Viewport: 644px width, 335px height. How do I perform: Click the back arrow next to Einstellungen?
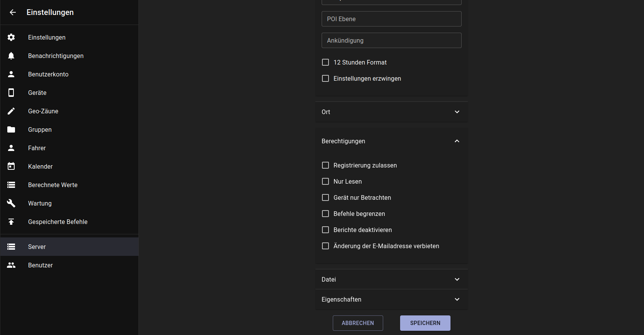pos(13,12)
